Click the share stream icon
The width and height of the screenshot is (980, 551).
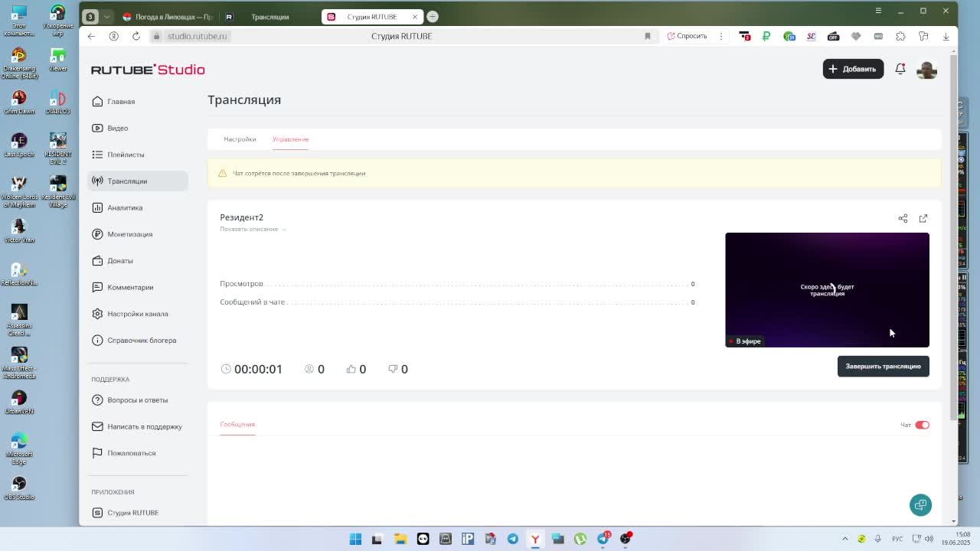pos(903,218)
